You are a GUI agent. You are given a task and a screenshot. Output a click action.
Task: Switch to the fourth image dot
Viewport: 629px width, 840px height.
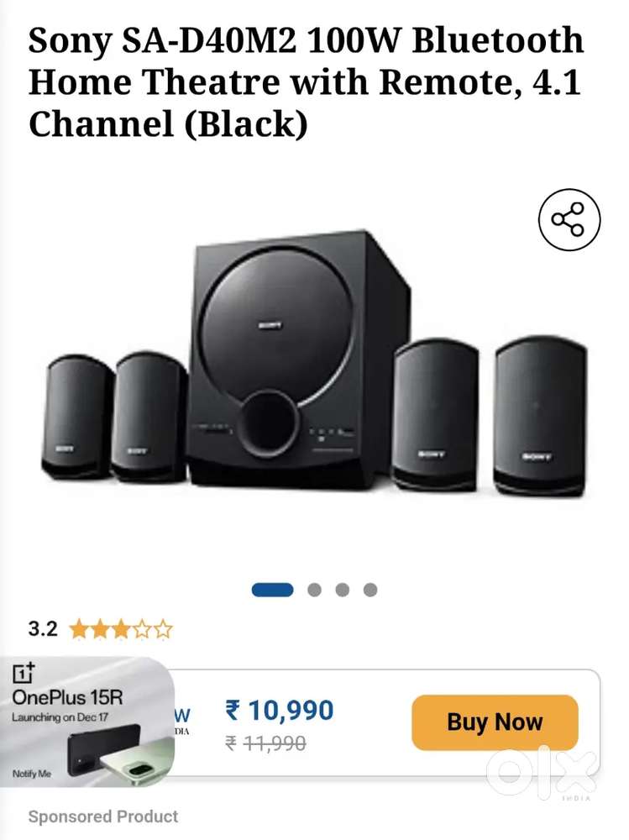[370, 590]
